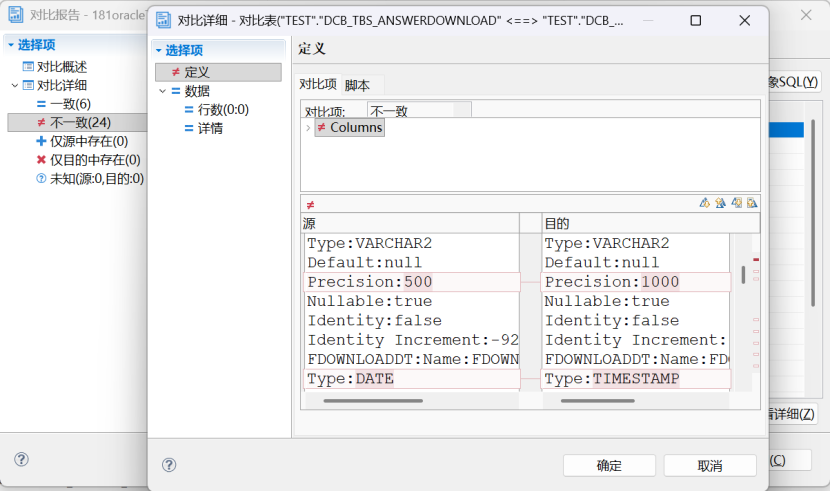This screenshot has width=831, height=491.
Task: Select the Columns comparison node
Action: (350, 127)
